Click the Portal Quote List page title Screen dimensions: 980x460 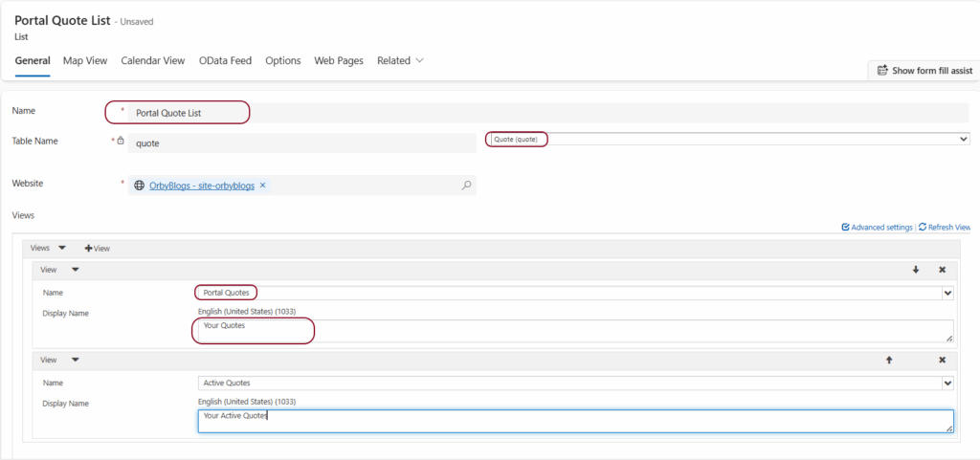click(62, 21)
